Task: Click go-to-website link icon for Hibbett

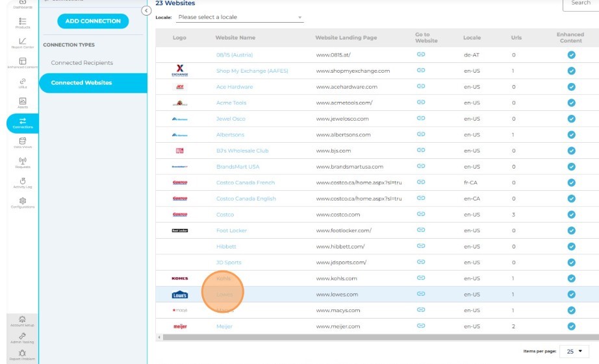Action: [x=420, y=246]
